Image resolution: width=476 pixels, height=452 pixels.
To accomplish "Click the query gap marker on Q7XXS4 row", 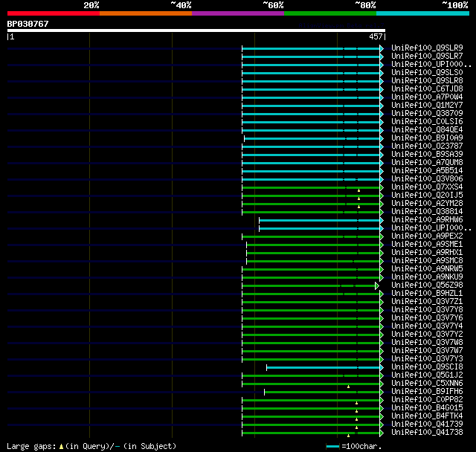I will click(358, 190).
